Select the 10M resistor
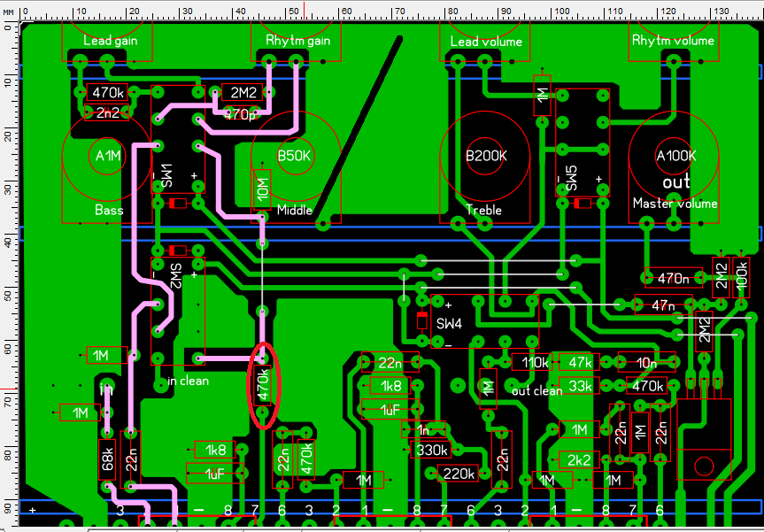The width and height of the screenshot is (764, 532). tap(262, 190)
